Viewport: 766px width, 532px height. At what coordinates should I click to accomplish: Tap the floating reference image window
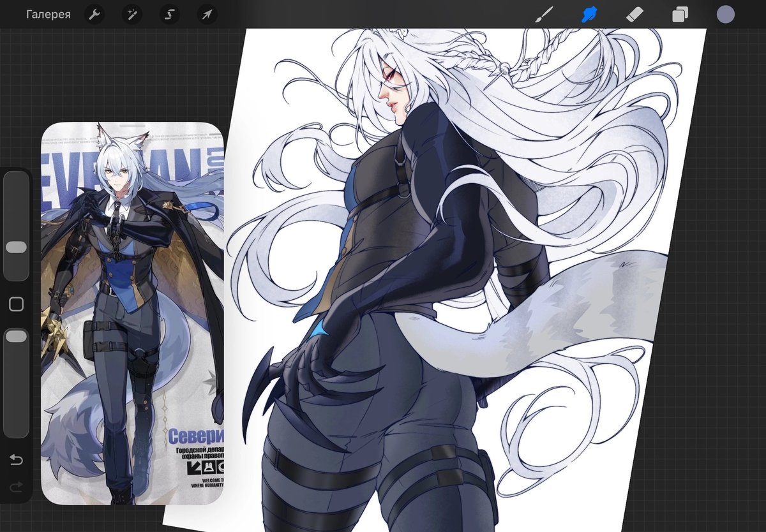(x=133, y=314)
